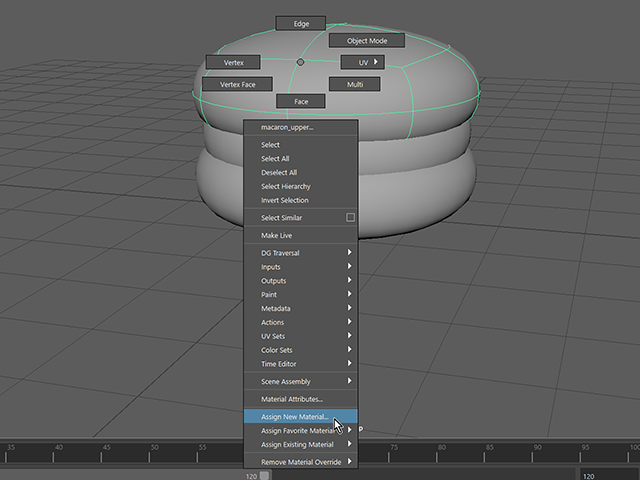Open the Metadata submenu
This screenshot has width=640, height=480.
pos(301,308)
